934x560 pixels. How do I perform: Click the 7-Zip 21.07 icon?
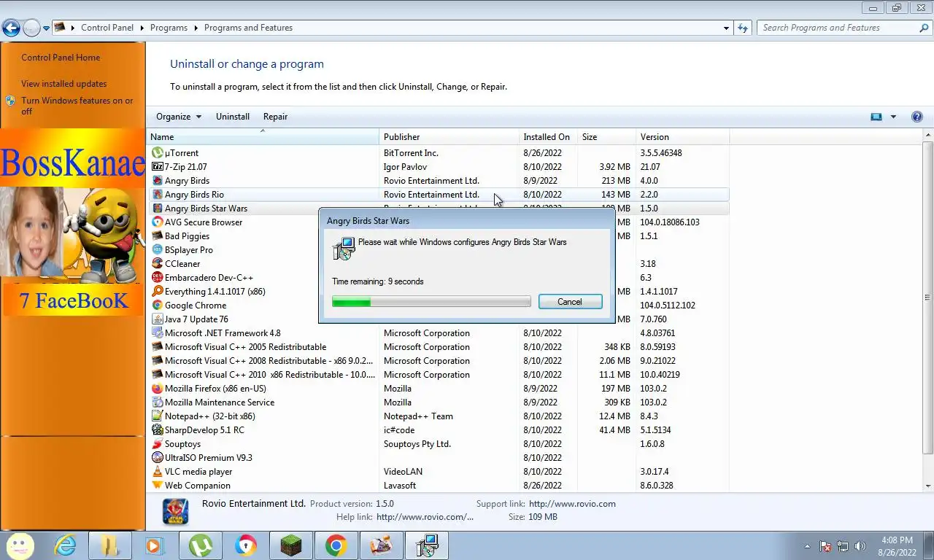(158, 167)
